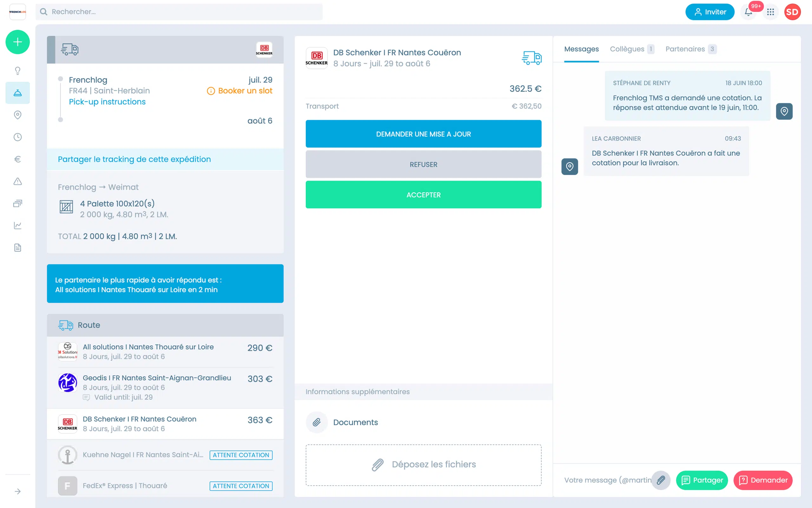Screen dimensions: 812x508
Task: Open the euro billing sidebar icon
Action: tap(17, 159)
